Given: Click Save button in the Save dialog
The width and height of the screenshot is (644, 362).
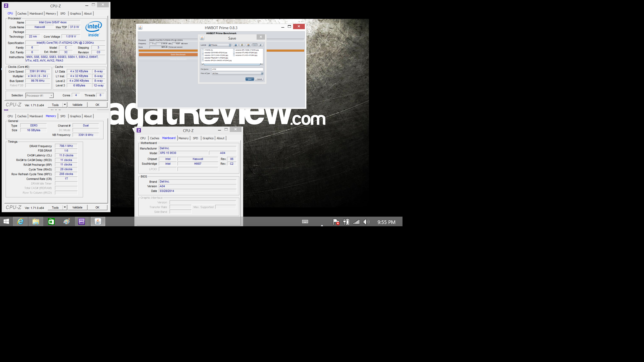Looking at the screenshot, I should tap(249, 79).
